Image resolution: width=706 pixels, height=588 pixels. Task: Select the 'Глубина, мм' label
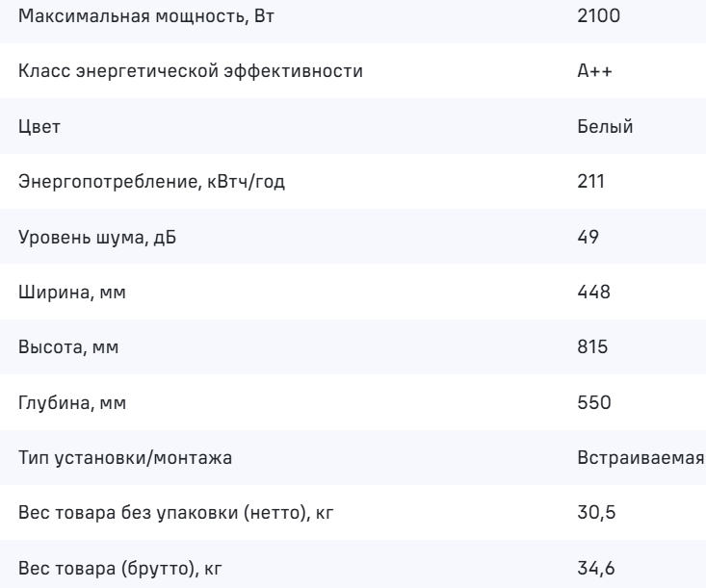tap(72, 403)
